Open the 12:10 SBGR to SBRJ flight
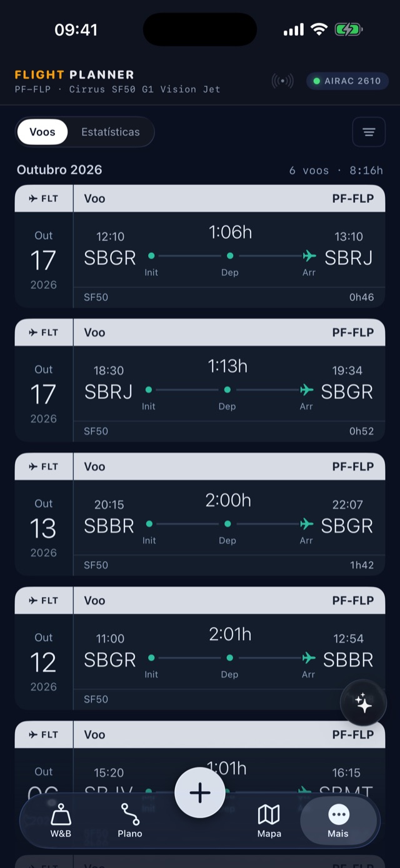400x868 pixels. [200, 246]
